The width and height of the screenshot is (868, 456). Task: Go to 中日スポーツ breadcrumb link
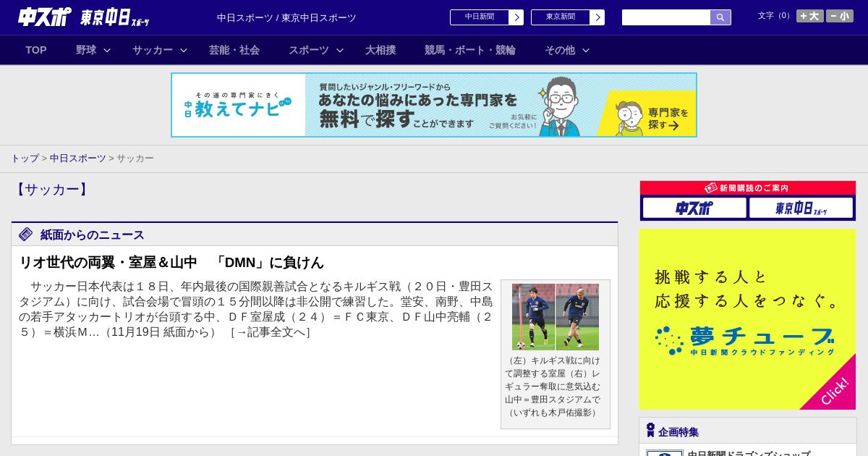[x=78, y=158]
